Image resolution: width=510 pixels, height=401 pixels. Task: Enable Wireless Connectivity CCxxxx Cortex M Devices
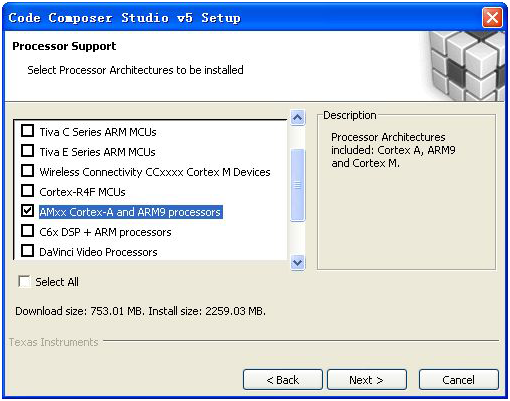[27, 171]
